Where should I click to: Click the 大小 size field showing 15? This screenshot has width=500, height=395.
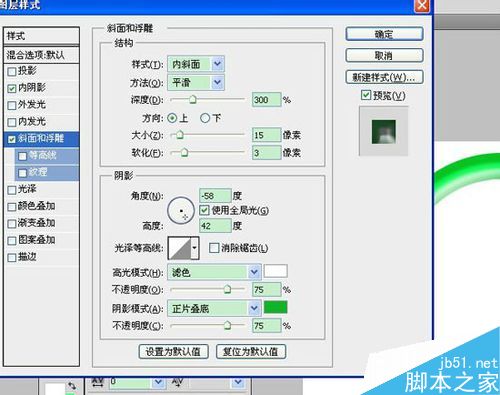266,135
